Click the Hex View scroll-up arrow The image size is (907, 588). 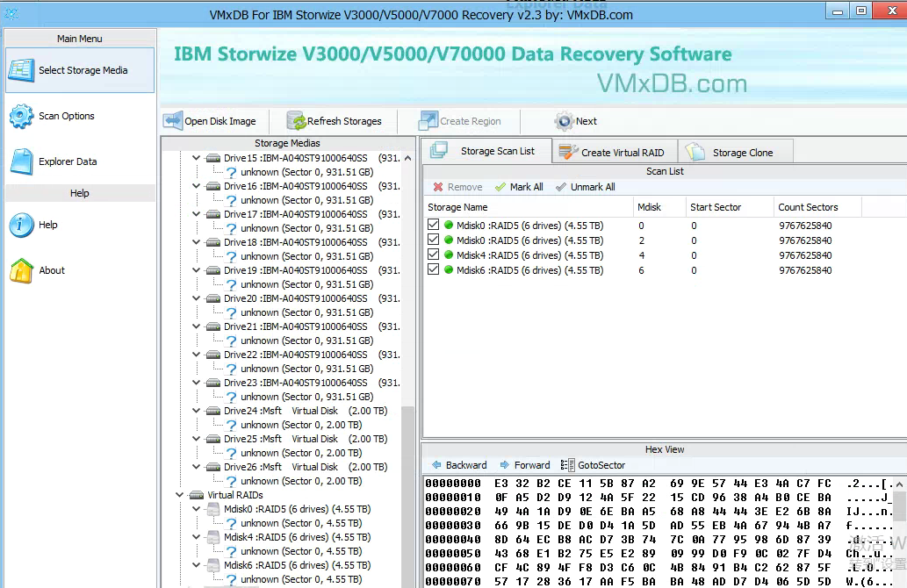(x=899, y=484)
